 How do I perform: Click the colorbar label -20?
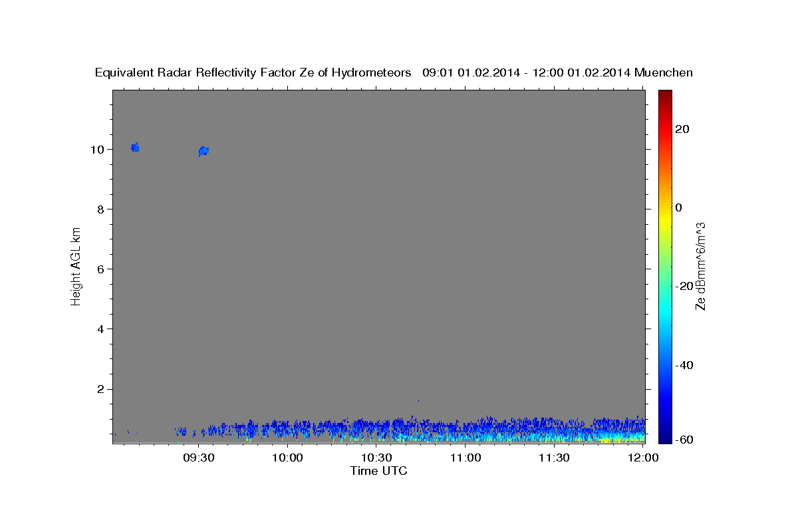685,286
